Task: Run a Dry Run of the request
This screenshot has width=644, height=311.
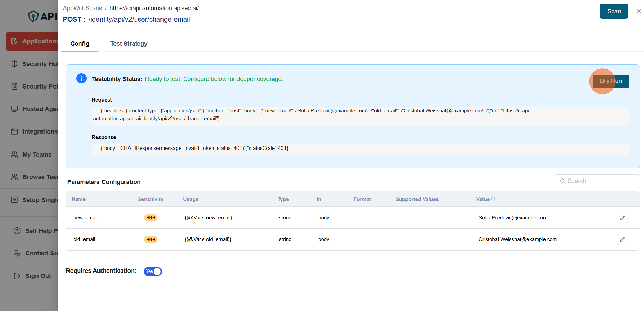Action: [611, 81]
